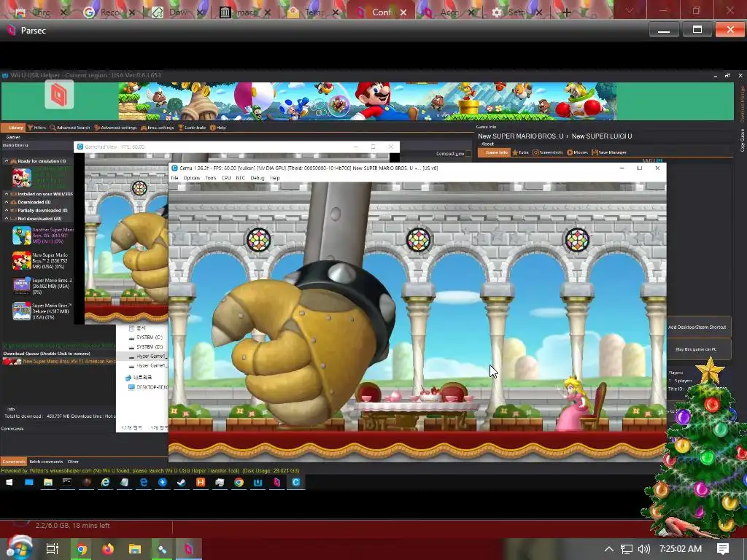Click the remote Windows Start button
The width and height of the screenshot is (747, 560).
click(9, 483)
